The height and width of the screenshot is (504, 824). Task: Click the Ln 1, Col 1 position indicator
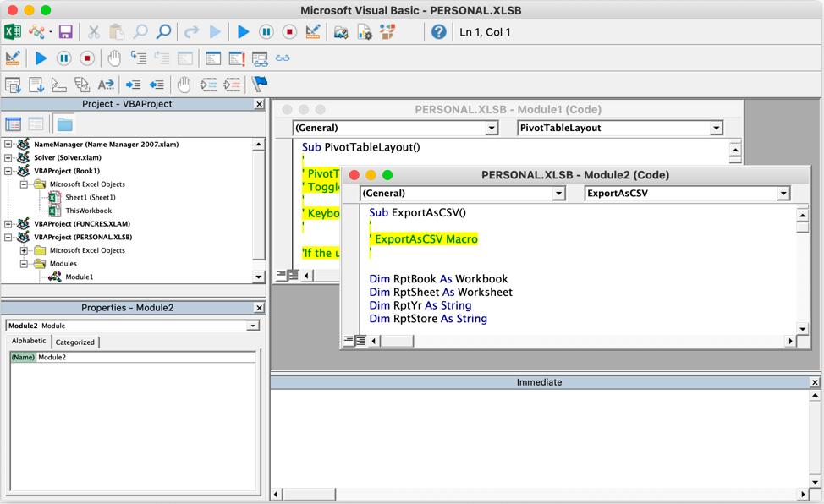(485, 32)
